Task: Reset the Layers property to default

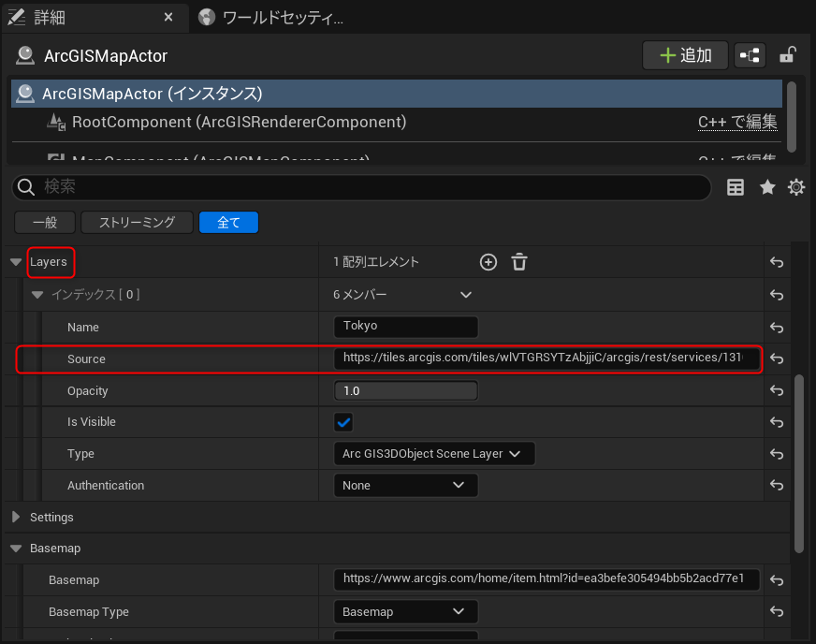Action: [x=777, y=262]
